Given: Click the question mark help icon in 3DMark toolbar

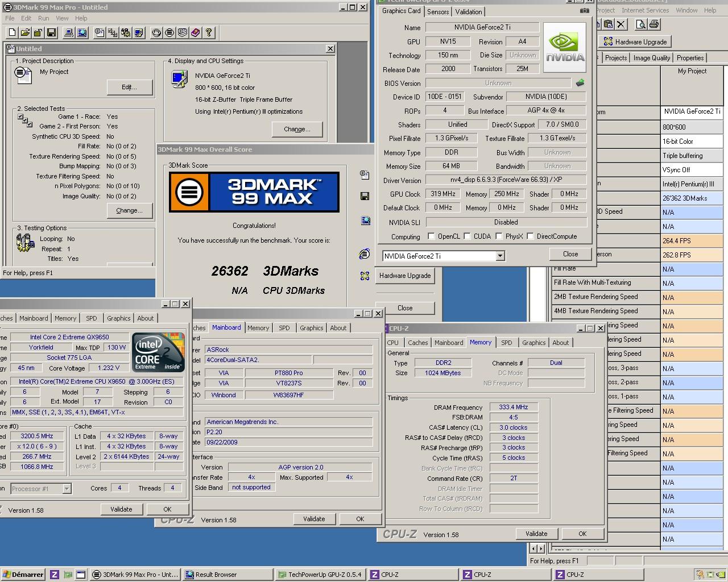Looking at the screenshot, I should tap(209, 33).
